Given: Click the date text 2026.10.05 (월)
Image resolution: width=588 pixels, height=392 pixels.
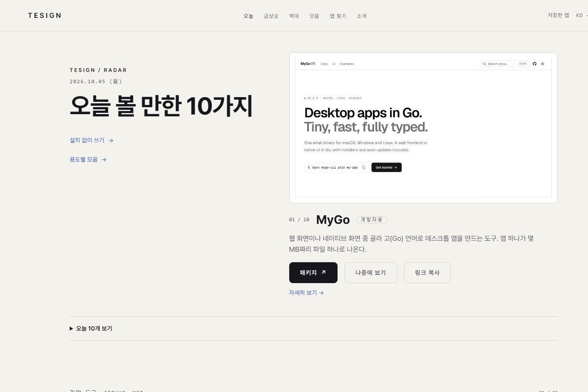Looking at the screenshot, I should (96, 81).
